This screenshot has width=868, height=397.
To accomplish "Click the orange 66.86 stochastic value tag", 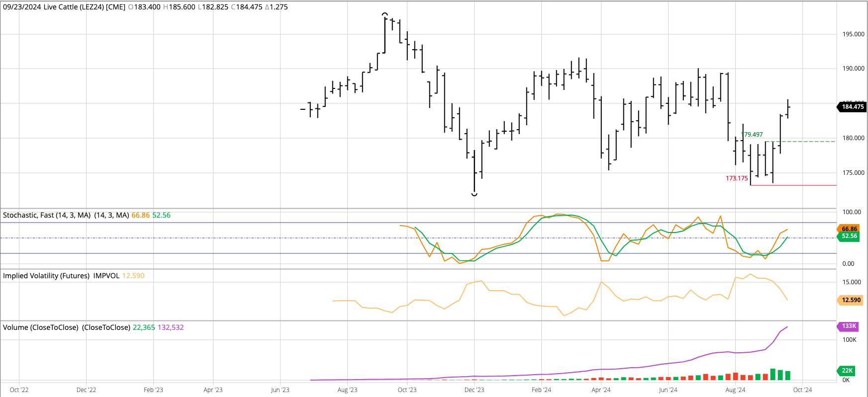I will 849,229.
